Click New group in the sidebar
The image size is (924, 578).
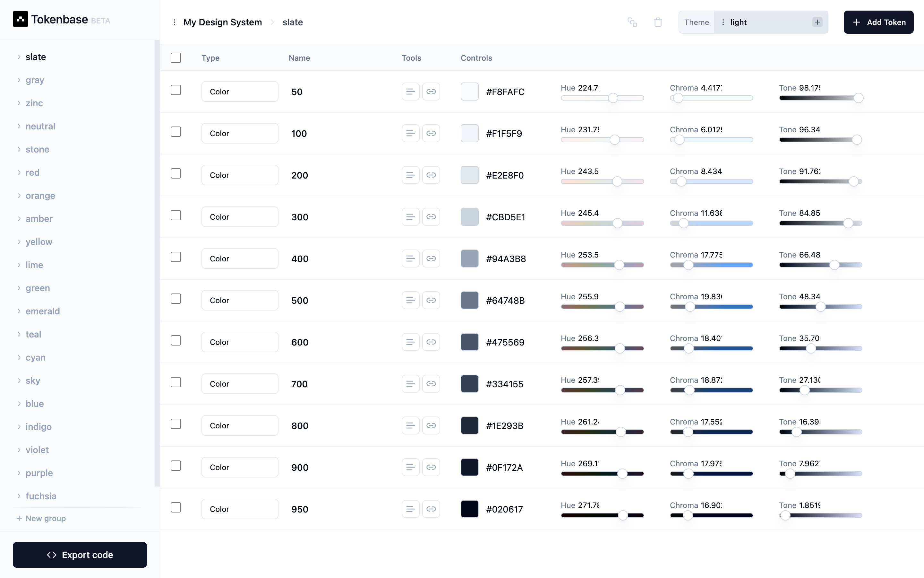point(41,518)
